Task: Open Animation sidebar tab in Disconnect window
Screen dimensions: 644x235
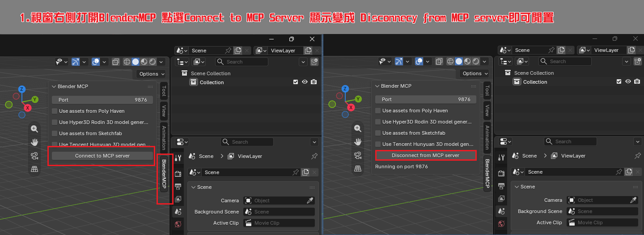Action: coord(487,137)
